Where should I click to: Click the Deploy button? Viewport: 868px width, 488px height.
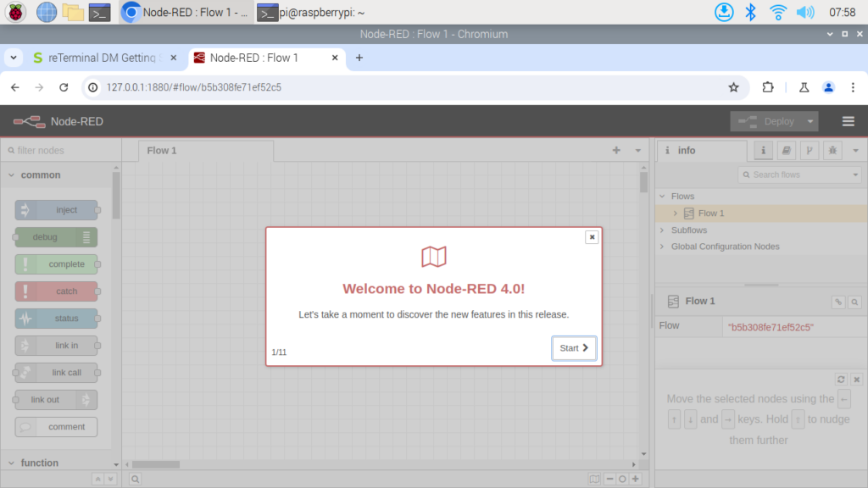coord(766,122)
